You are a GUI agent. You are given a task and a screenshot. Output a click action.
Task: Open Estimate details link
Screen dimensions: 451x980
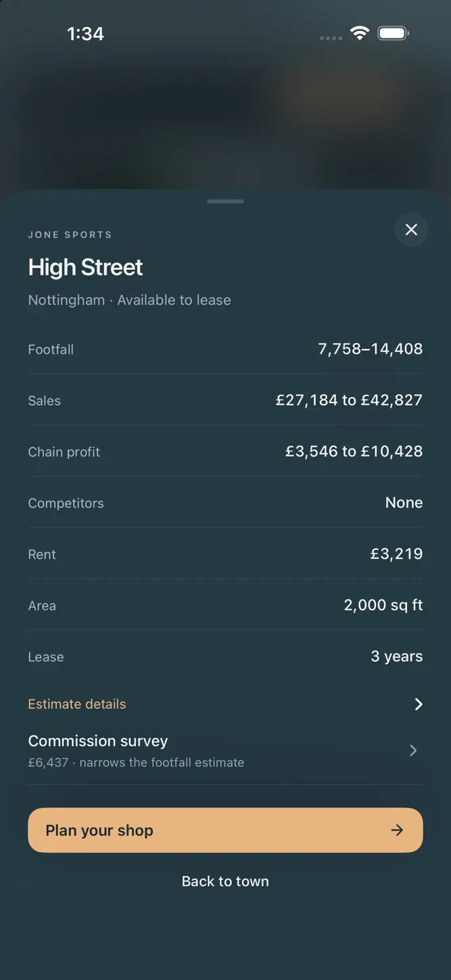click(x=77, y=704)
